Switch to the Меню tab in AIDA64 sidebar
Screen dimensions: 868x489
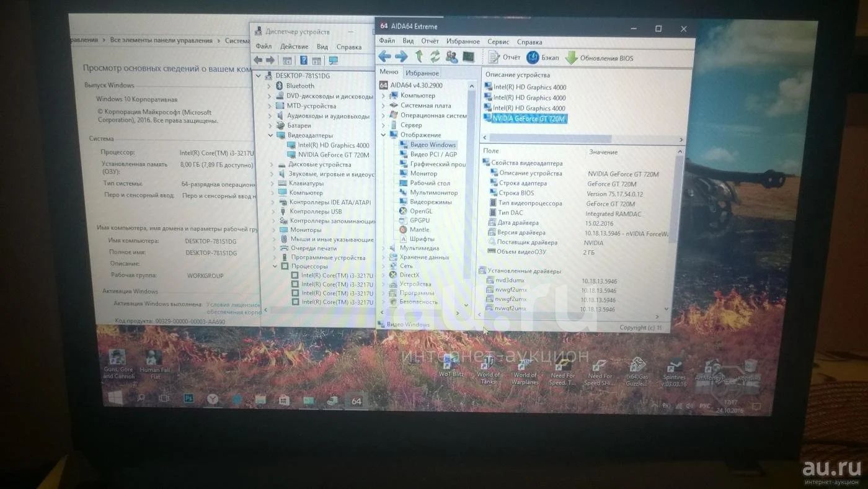coord(389,72)
